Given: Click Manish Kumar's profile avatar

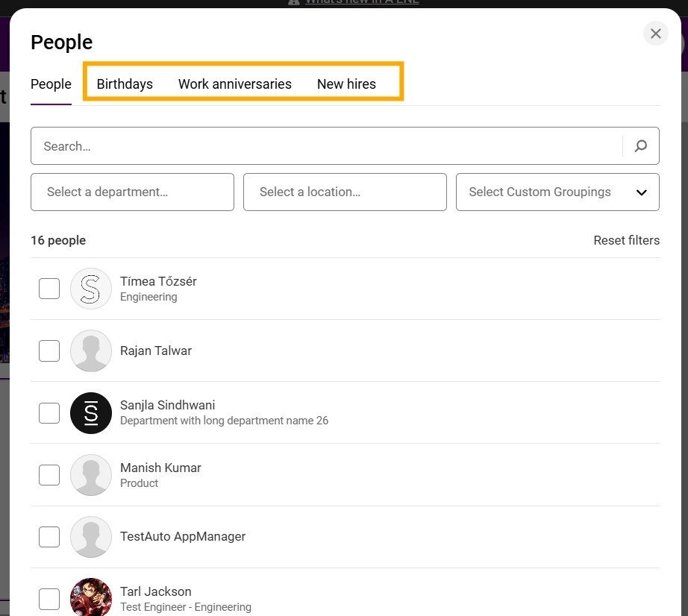Looking at the screenshot, I should [x=90, y=475].
